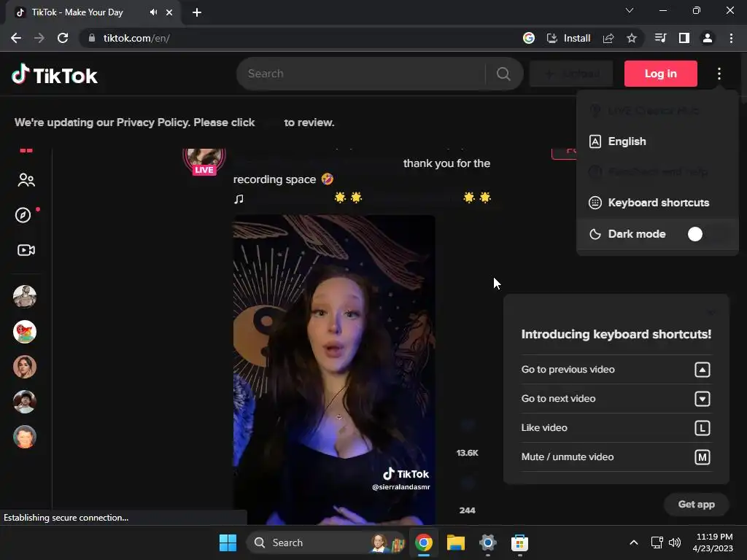Open the LIVE creator avatar above the video
747x560 pixels.
point(204,160)
